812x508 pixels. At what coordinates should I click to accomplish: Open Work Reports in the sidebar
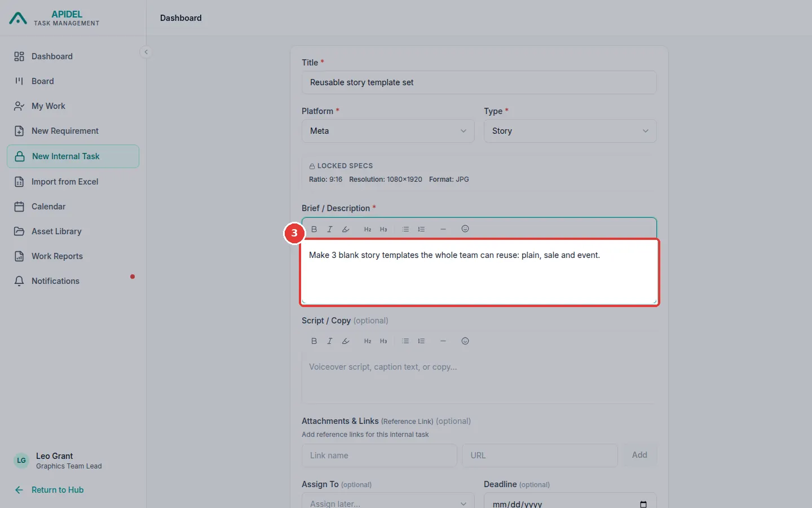pyautogui.click(x=73, y=256)
